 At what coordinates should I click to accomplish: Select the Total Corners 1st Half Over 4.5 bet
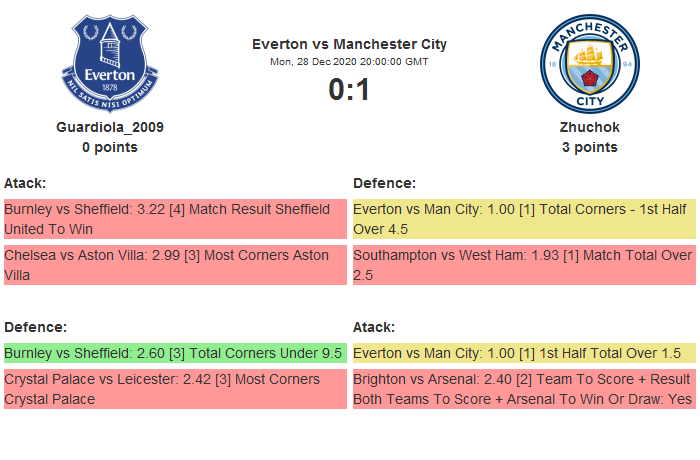[x=523, y=219]
